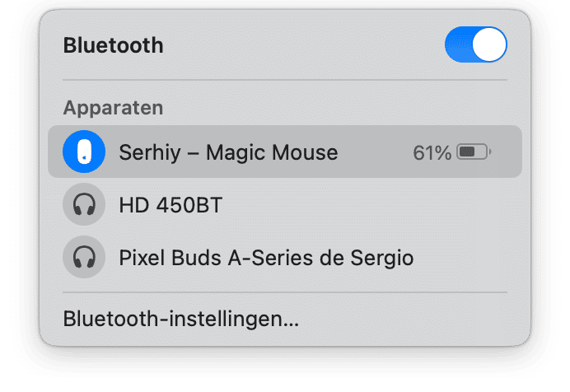Click the Apparaten section header
This screenshot has width=570, height=392.
pos(113,108)
